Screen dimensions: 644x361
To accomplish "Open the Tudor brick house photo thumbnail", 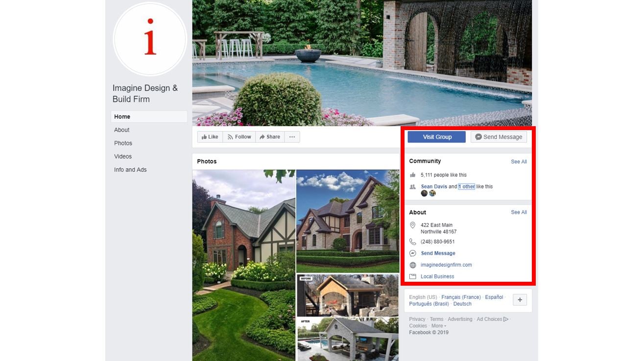I will click(244, 266).
